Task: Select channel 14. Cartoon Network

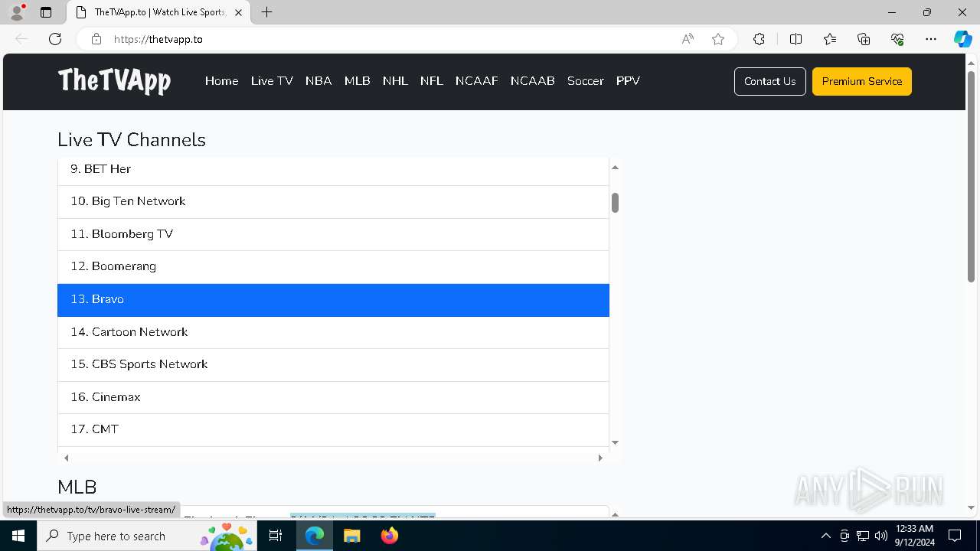Action: (x=333, y=332)
